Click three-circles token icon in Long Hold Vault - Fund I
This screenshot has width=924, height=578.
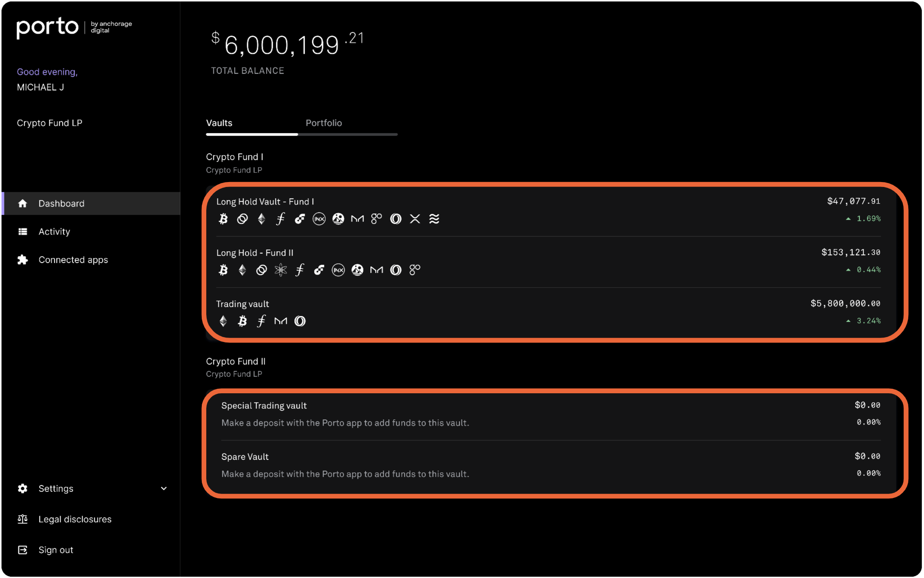click(377, 219)
